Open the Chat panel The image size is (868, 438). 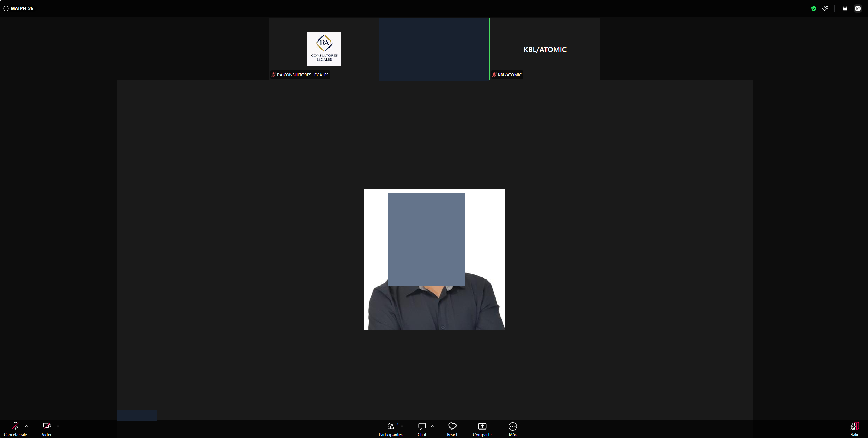pyautogui.click(x=422, y=429)
